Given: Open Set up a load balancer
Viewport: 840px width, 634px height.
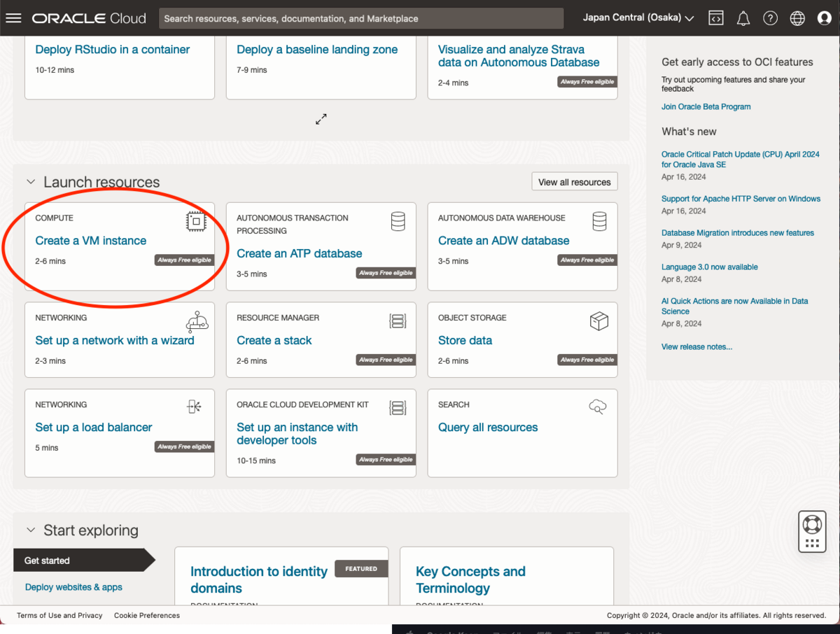Looking at the screenshot, I should click(94, 427).
